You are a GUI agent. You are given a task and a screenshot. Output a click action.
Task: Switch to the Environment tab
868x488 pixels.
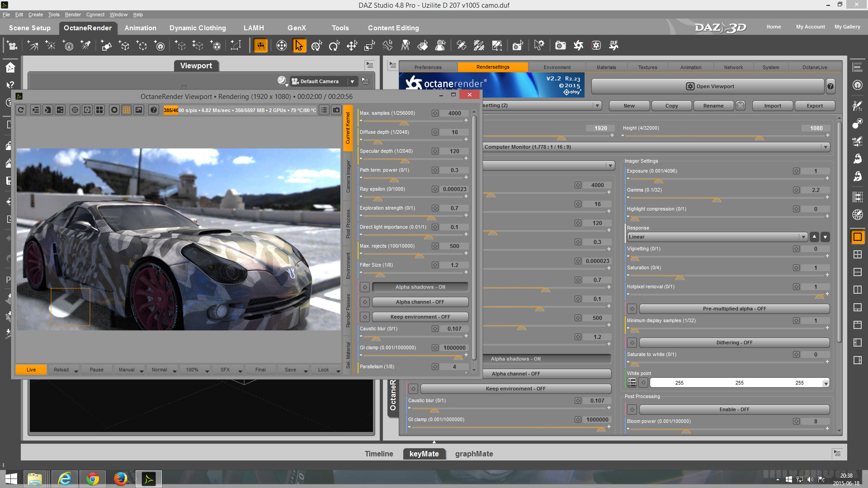(557, 67)
